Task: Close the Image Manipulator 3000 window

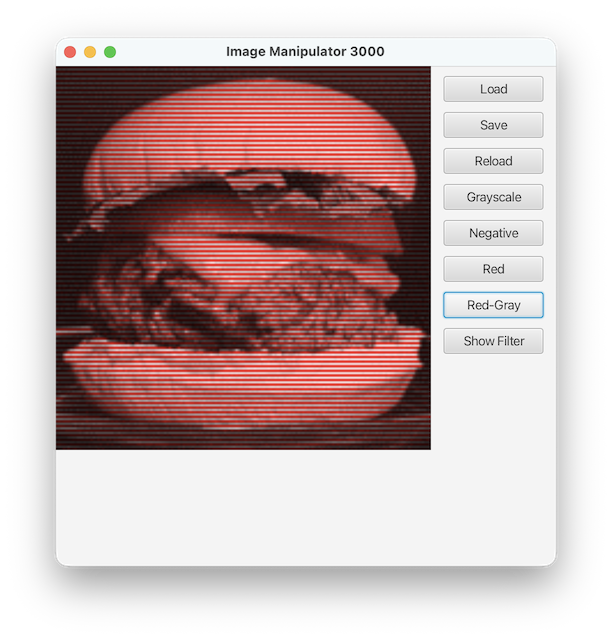Action: pyautogui.click(x=70, y=52)
